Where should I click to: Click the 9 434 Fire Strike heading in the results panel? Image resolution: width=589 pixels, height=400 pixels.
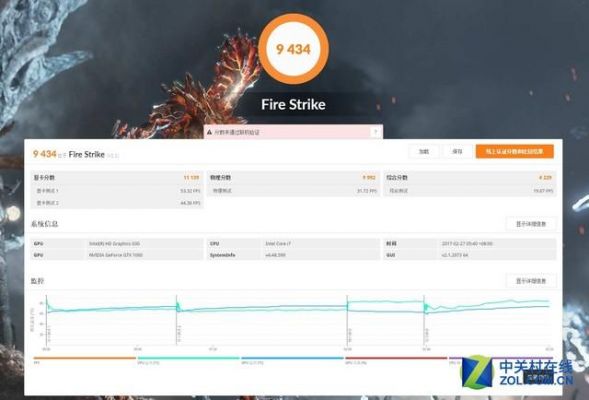pos(76,154)
